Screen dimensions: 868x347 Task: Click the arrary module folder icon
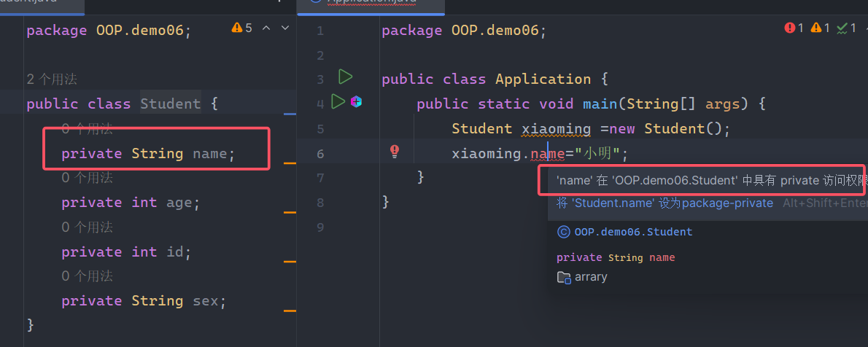pyautogui.click(x=564, y=277)
